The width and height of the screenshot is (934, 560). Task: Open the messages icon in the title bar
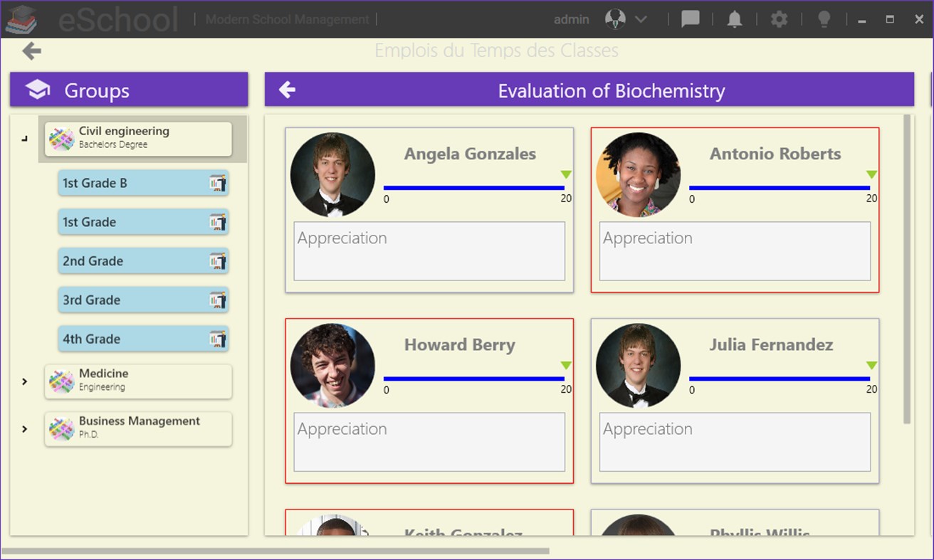(690, 19)
